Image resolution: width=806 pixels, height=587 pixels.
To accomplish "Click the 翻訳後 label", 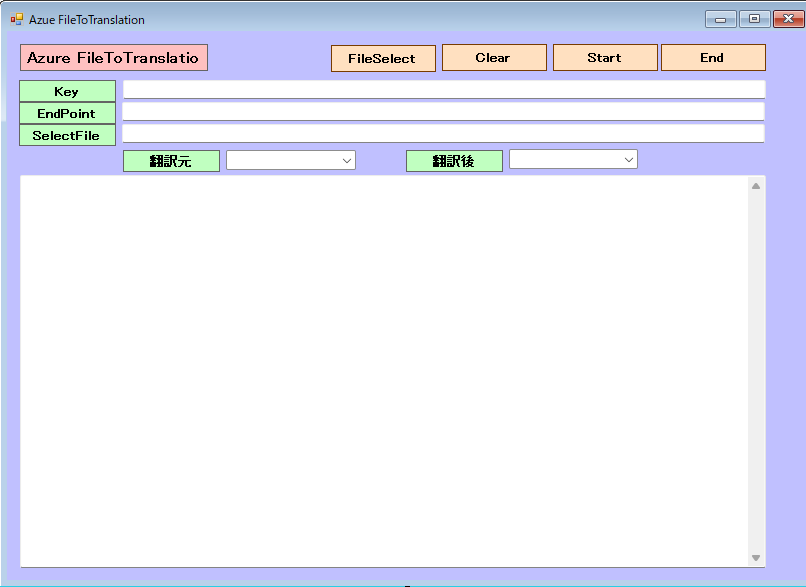I will [454, 161].
